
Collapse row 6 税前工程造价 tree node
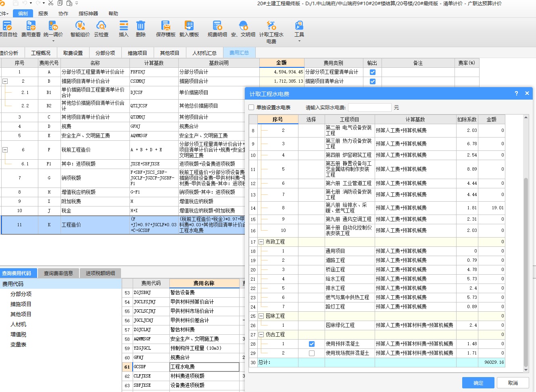(x=5, y=150)
